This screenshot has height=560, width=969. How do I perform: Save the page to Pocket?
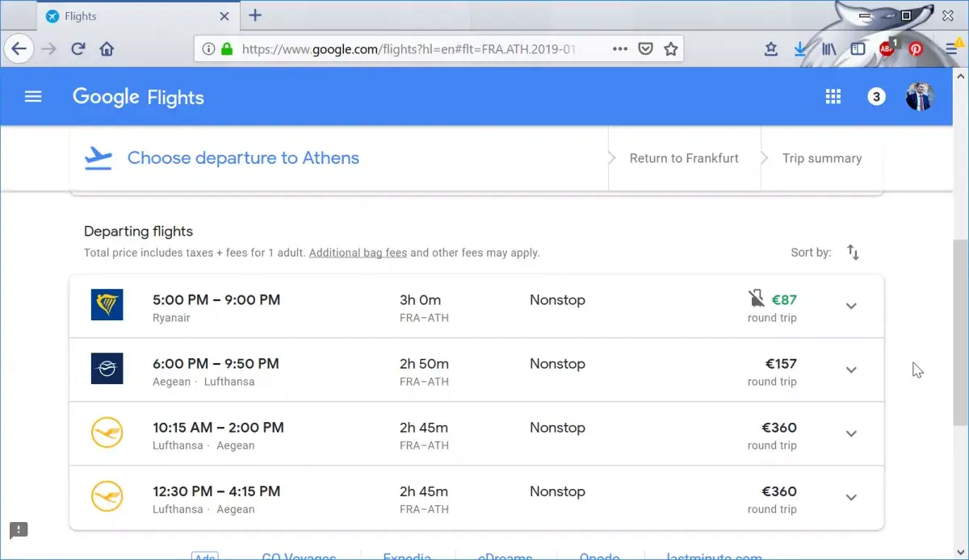tap(645, 48)
